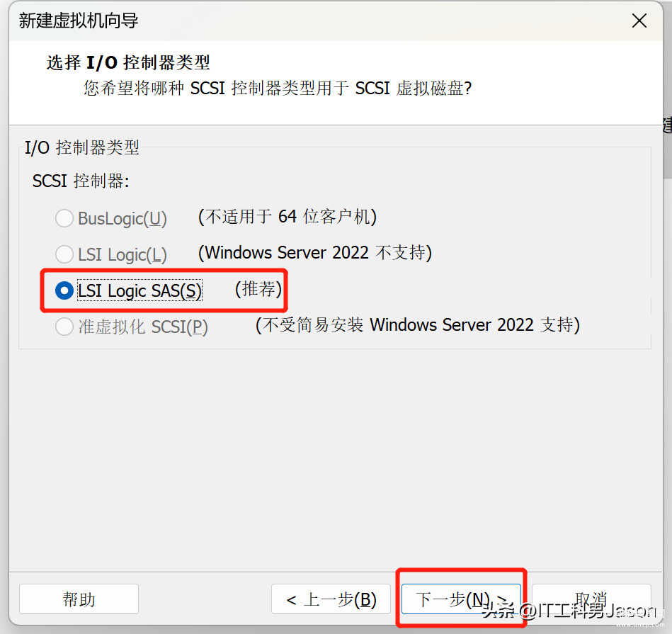Cancel the wizard with 取消 button
This screenshot has width=672, height=634.
pos(591,599)
